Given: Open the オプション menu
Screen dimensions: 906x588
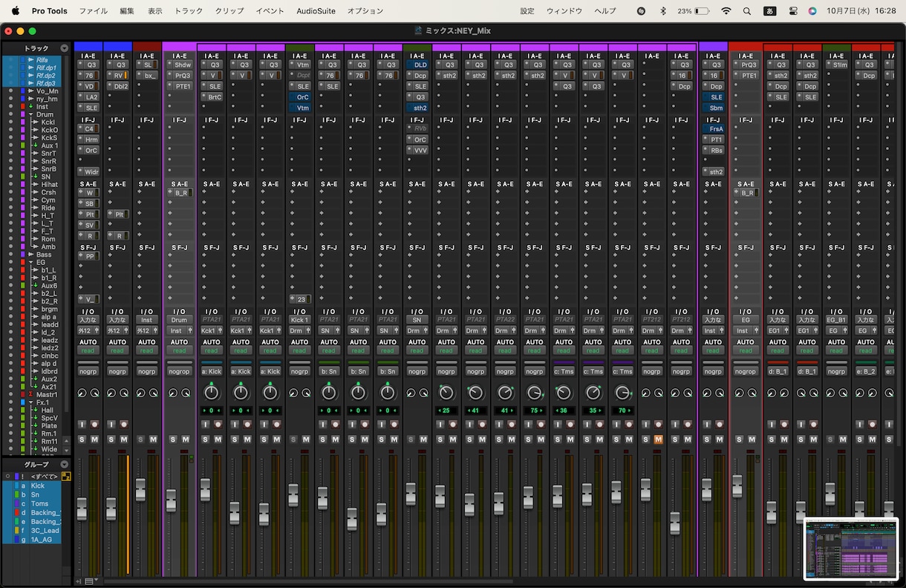Looking at the screenshot, I should tap(365, 11).
